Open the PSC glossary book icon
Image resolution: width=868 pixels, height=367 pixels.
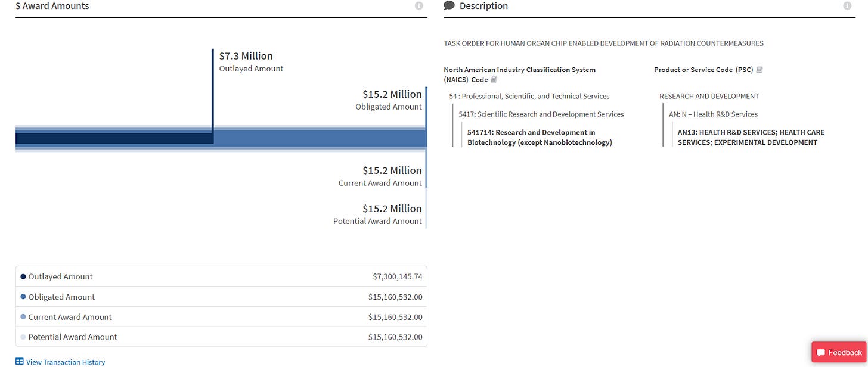[x=759, y=69]
